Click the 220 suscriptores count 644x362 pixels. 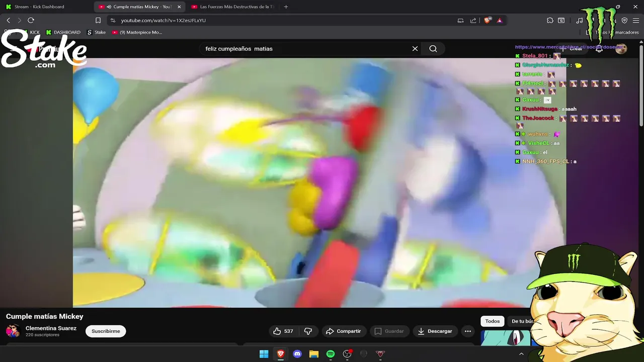[x=42, y=335]
